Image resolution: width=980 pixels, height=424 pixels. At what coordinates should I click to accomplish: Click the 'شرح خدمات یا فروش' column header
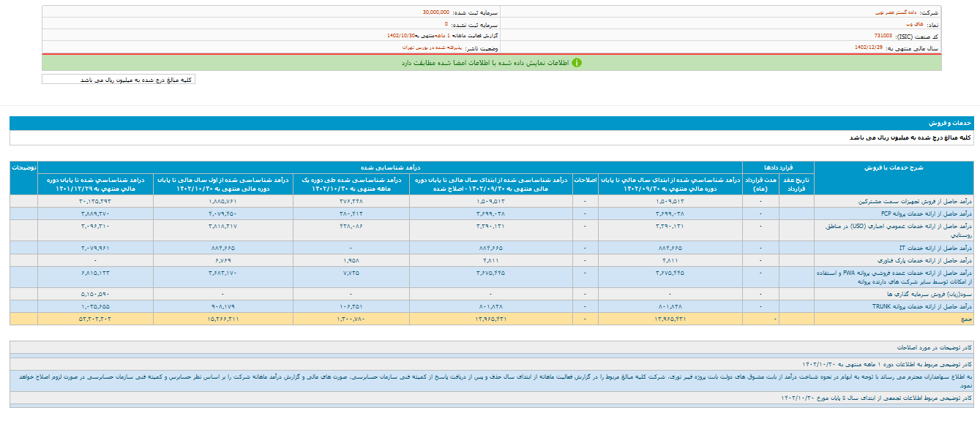pos(894,167)
